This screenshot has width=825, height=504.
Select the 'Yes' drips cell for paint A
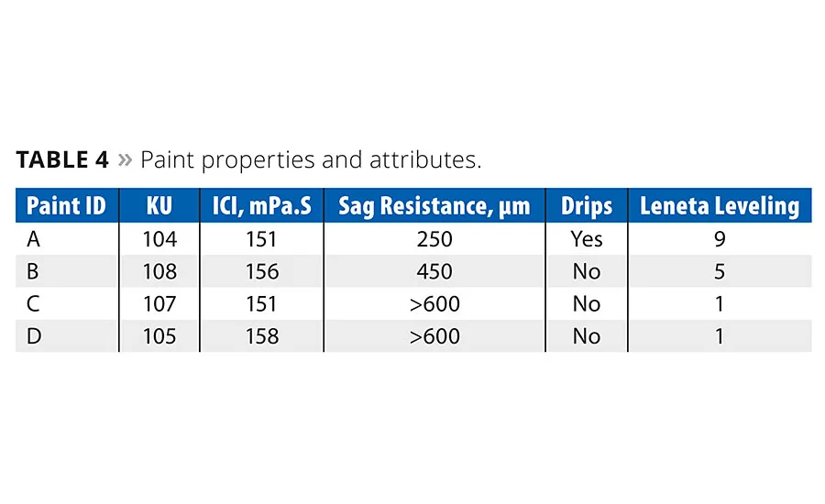(587, 239)
